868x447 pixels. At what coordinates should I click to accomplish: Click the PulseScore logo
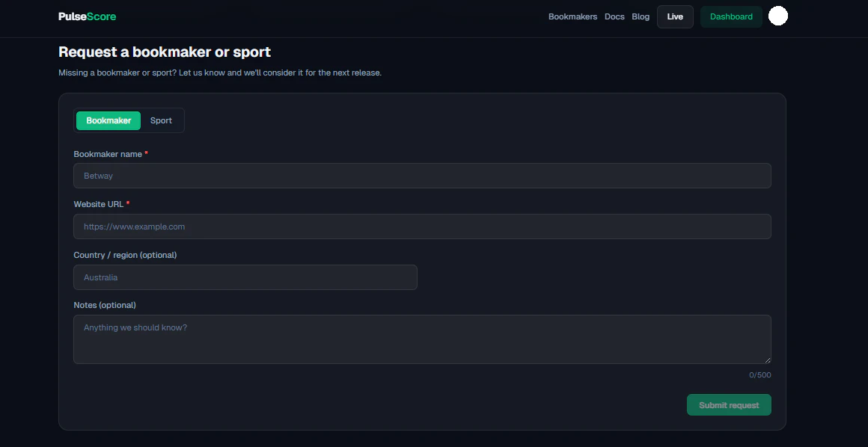coord(87,15)
